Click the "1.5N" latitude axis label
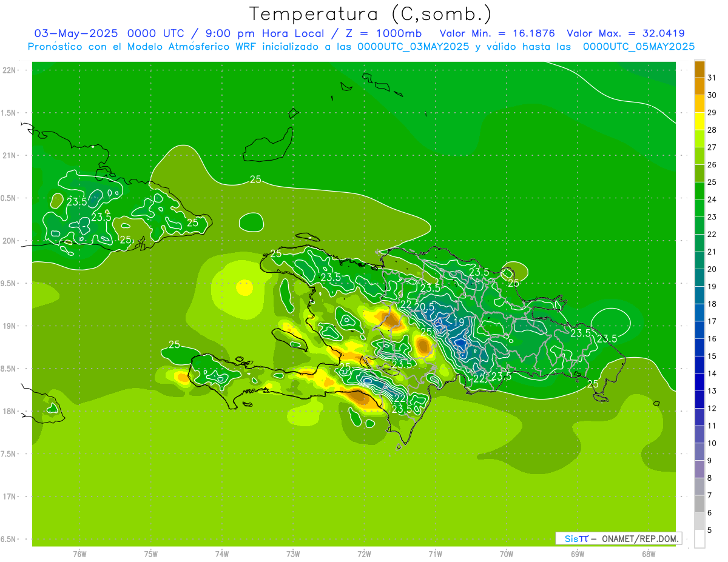 tap(9, 113)
